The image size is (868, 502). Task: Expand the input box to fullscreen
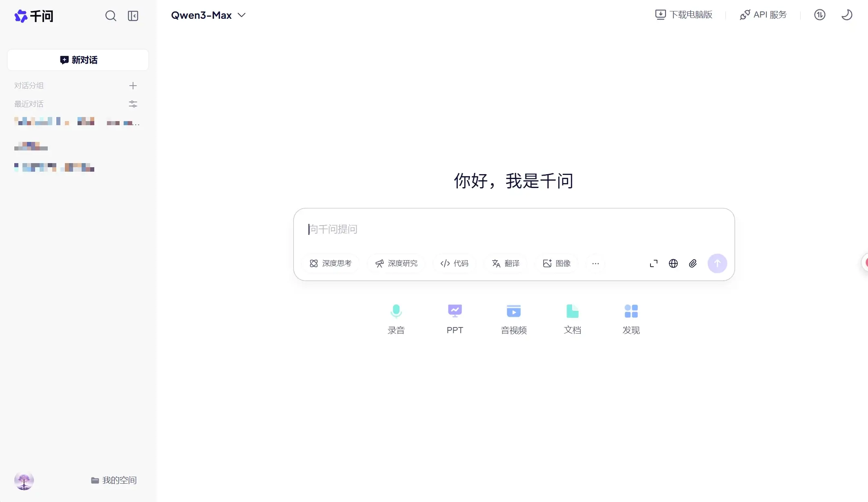pos(654,263)
